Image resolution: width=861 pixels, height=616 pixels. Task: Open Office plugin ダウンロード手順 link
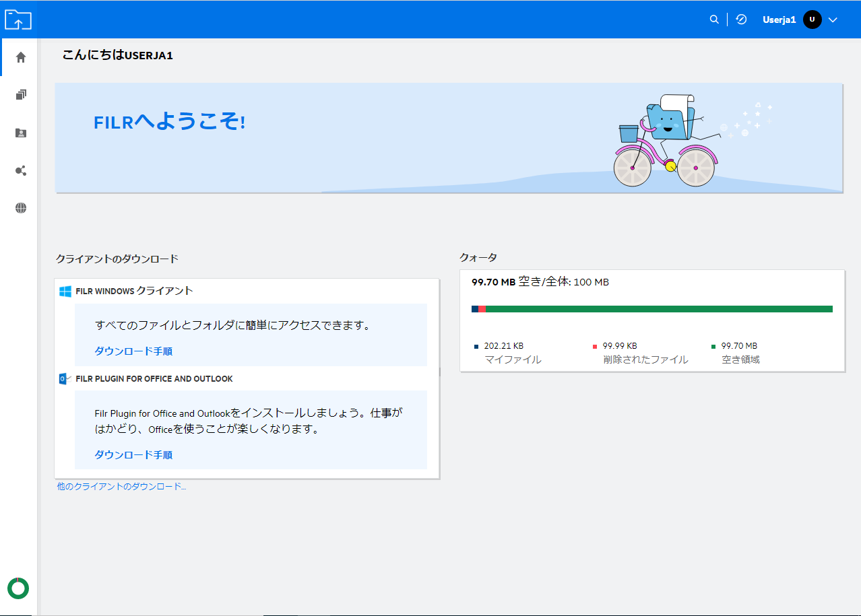(x=133, y=455)
